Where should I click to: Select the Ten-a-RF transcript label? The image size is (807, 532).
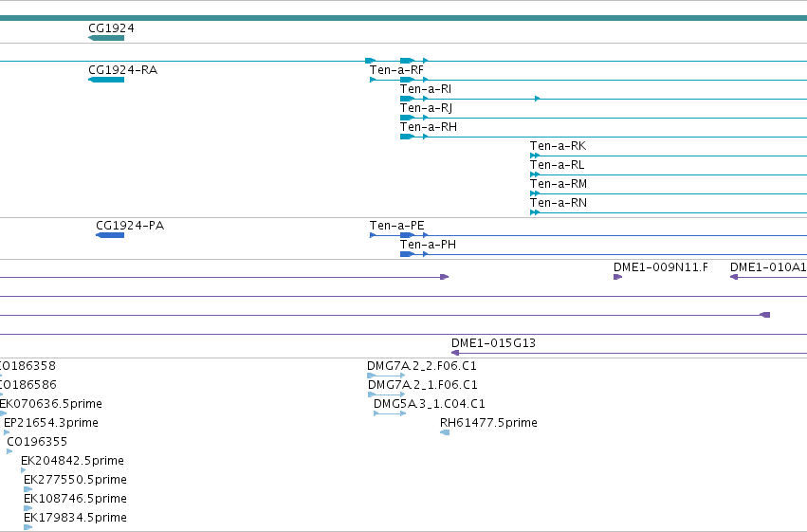(x=396, y=70)
